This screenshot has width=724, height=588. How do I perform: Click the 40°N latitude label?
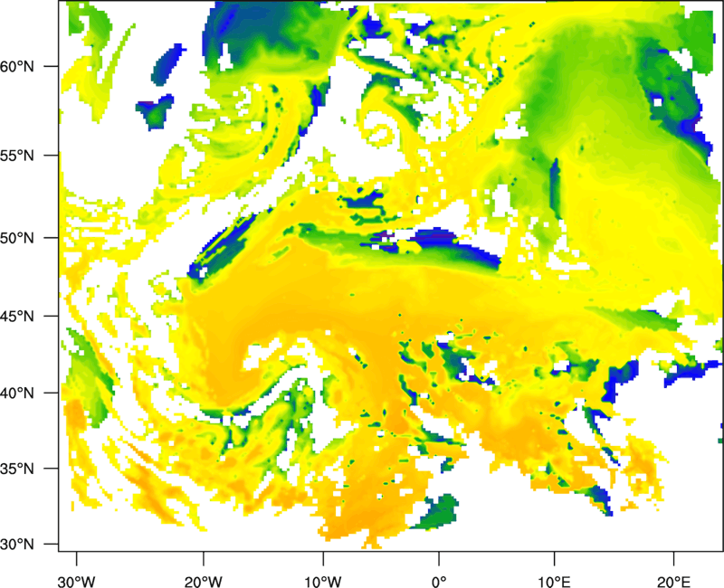pos(17,394)
